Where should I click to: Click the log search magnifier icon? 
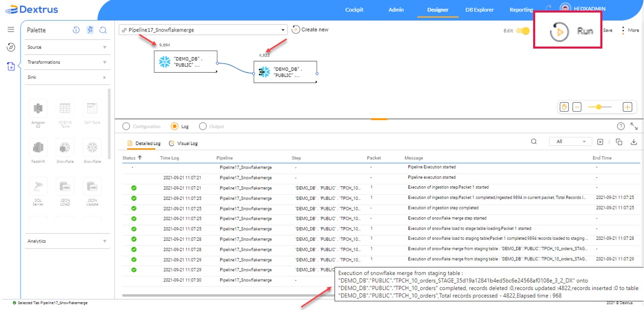pos(534,142)
